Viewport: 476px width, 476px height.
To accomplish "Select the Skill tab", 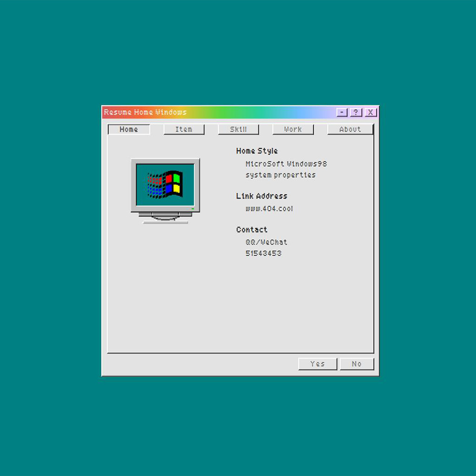I will [238, 129].
